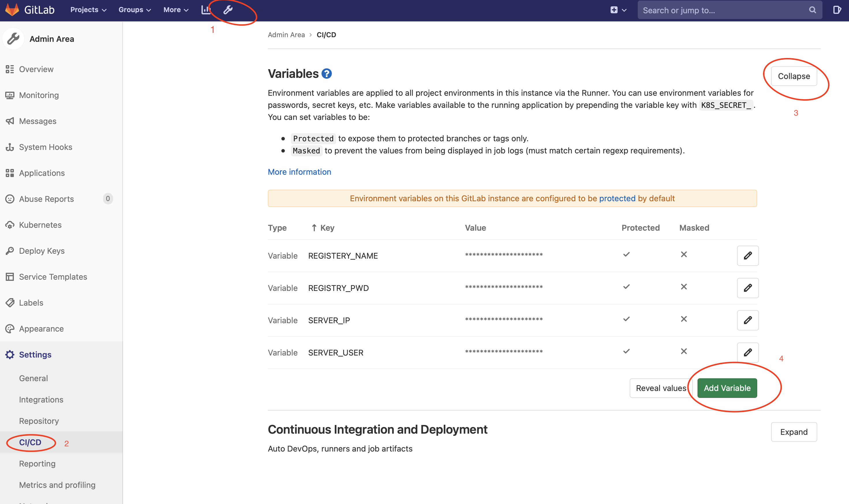849x504 pixels.
Task: Click the Masked column header
Action: tap(694, 228)
